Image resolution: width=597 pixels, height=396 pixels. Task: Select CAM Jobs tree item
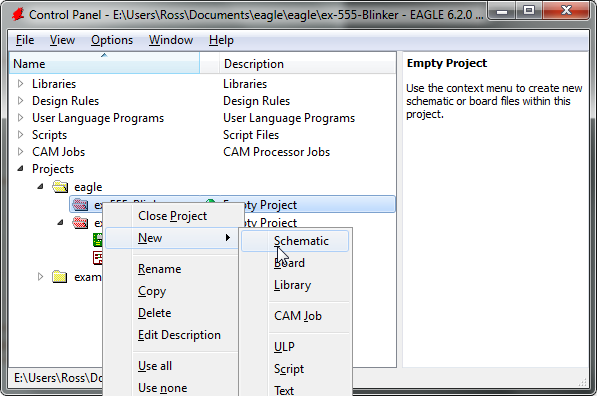[x=59, y=152]
